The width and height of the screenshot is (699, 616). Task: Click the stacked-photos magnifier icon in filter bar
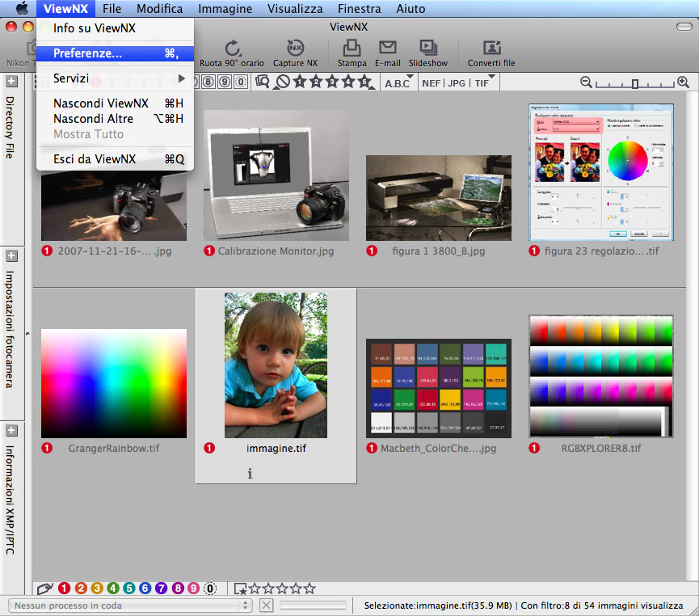[x=263, y=82]
